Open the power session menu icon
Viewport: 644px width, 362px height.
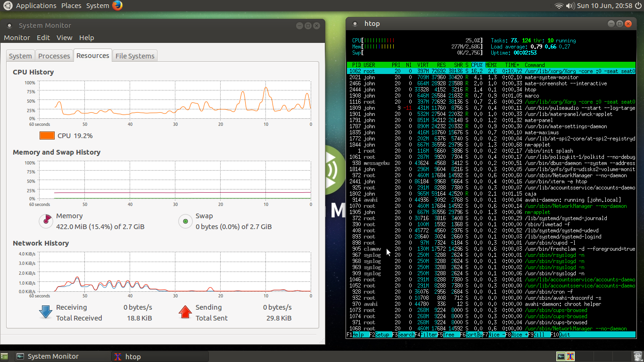[x=638, y=6]
